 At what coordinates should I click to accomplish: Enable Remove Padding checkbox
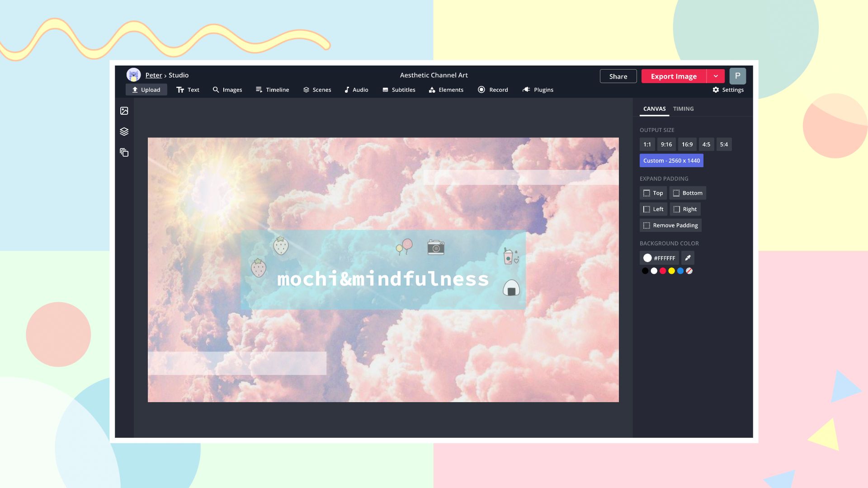(646, 225)
